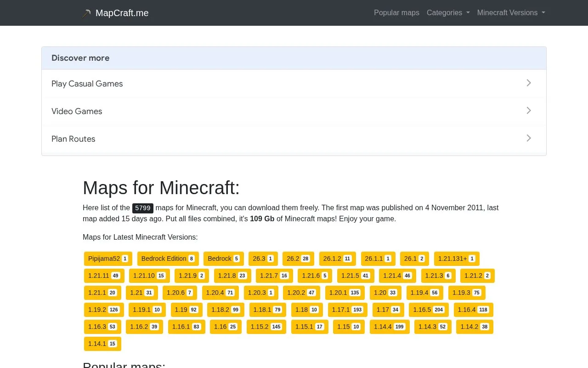This screenshot has height=368, width=588.
Task: Select the 1.19.2 version tag
Action: pyautogui.click(x=104, y=310)
